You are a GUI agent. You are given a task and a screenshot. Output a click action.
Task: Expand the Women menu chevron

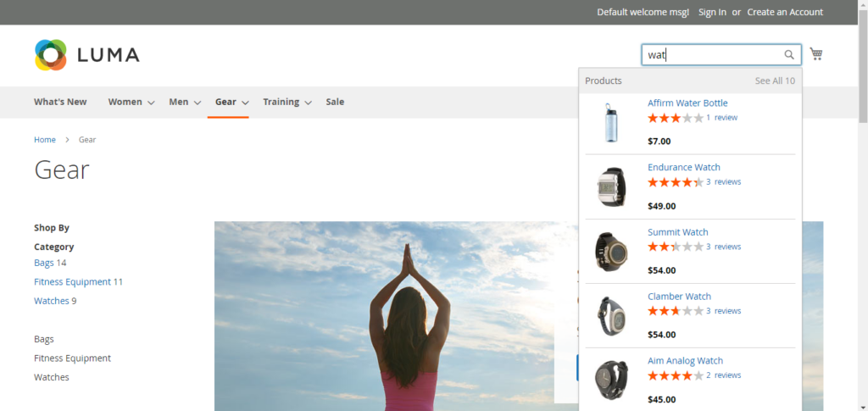(151, 103)
